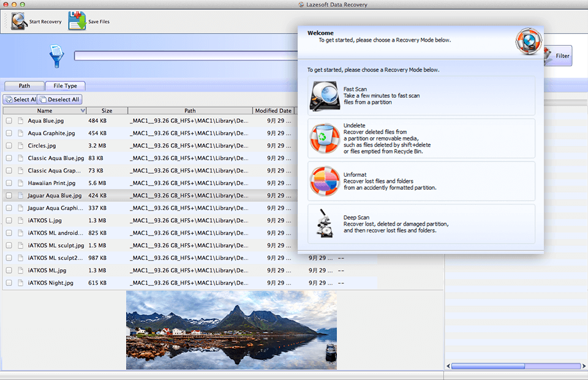Image resolution: width=588 pixels, height=380 pixels.
Task: Click the 825 KB size cell
Action: point(97,233)
